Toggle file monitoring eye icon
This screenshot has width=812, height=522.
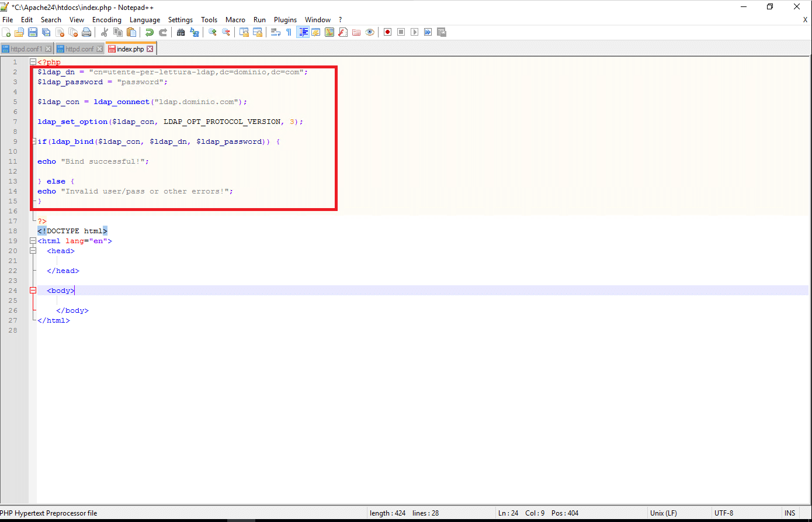tap(370, 32)
